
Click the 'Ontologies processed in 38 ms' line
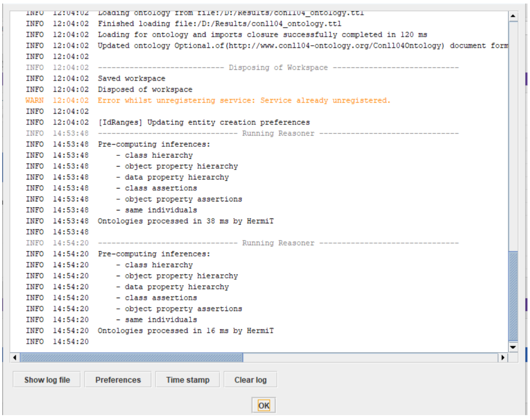point(186,221)
